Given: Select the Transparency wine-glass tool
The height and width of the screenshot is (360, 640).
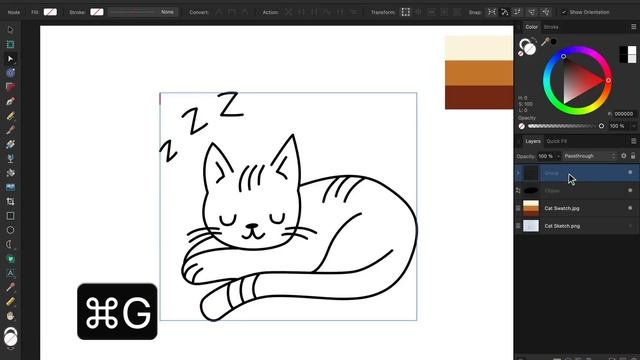Looking at the screenshot, I should coord(11,159).
